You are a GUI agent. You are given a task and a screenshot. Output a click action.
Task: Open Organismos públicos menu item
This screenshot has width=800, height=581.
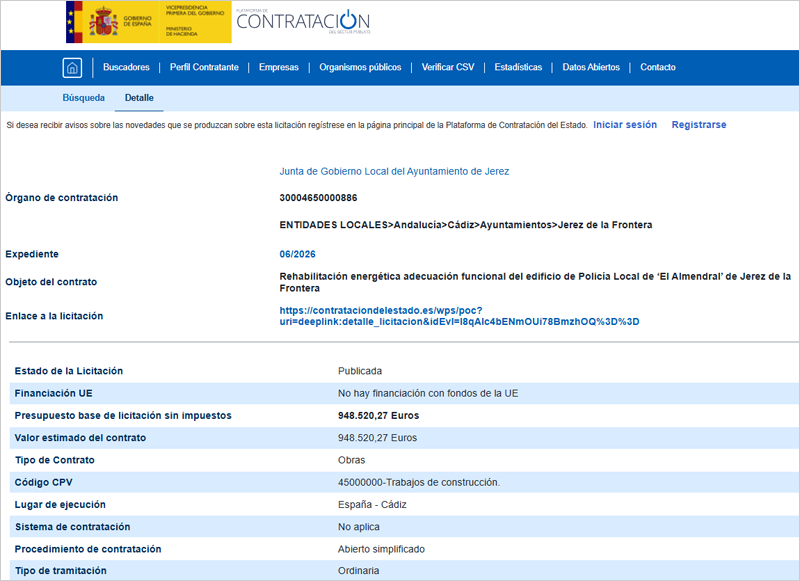[360, 68]
